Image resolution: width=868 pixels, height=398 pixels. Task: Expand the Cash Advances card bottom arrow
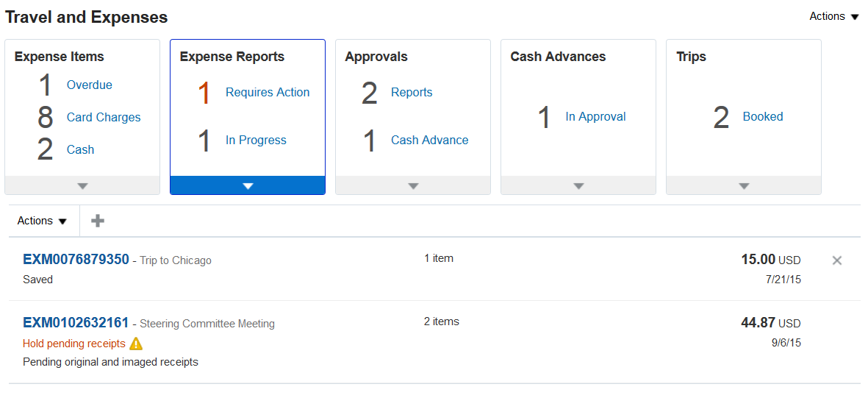(578, 186)
